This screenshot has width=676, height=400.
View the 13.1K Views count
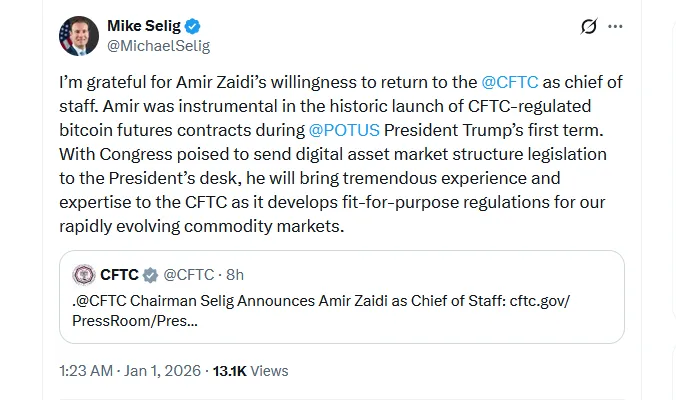tap(250, 371)
